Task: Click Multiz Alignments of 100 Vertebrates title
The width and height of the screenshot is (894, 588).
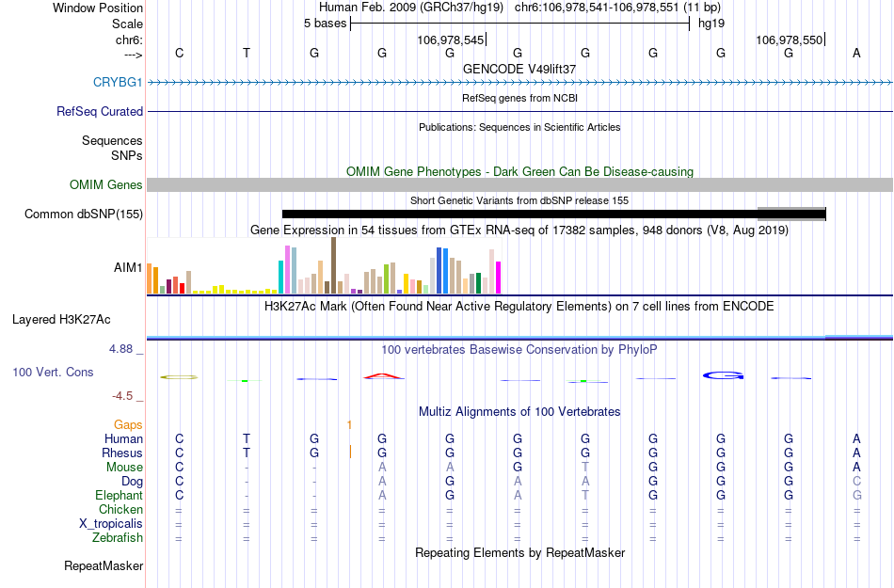Action: (x=519, y=411)
